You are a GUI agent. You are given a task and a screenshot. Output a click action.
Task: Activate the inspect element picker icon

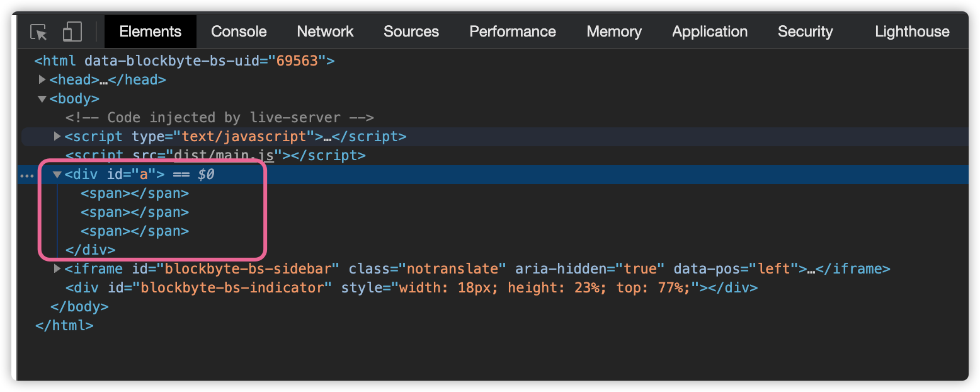39,32
